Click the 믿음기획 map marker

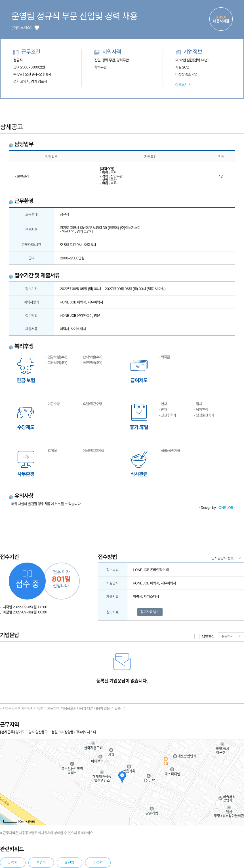click(x=129, y=767)
